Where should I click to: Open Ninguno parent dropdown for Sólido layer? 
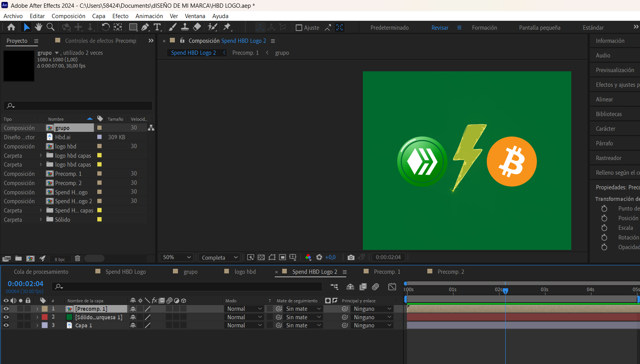coord(372,317)
